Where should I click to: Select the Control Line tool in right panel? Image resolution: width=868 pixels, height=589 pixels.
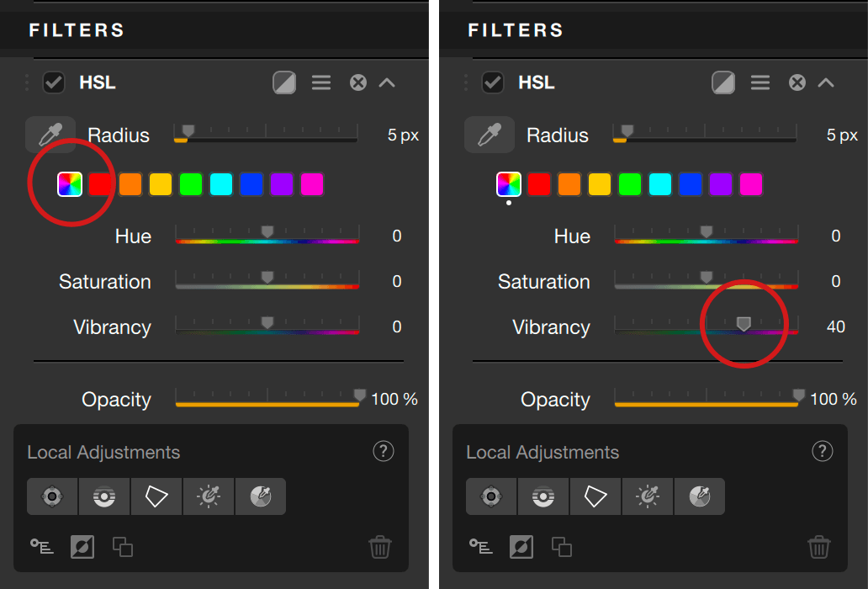point(542,496)
